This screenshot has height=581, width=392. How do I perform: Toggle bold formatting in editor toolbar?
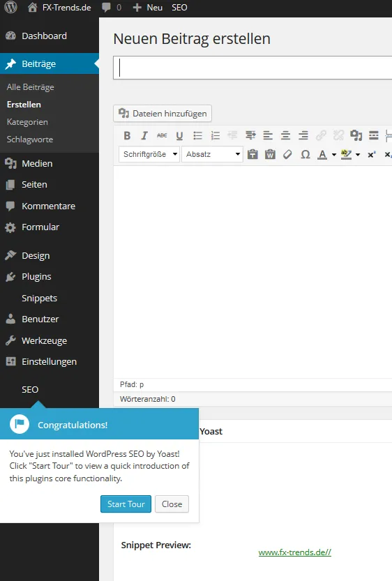click(x=127, y=135)
